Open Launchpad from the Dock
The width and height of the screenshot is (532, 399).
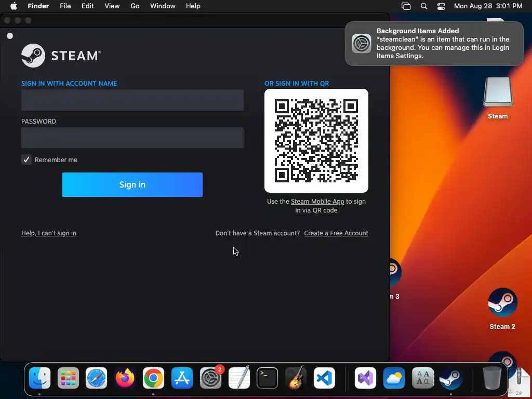68,378
